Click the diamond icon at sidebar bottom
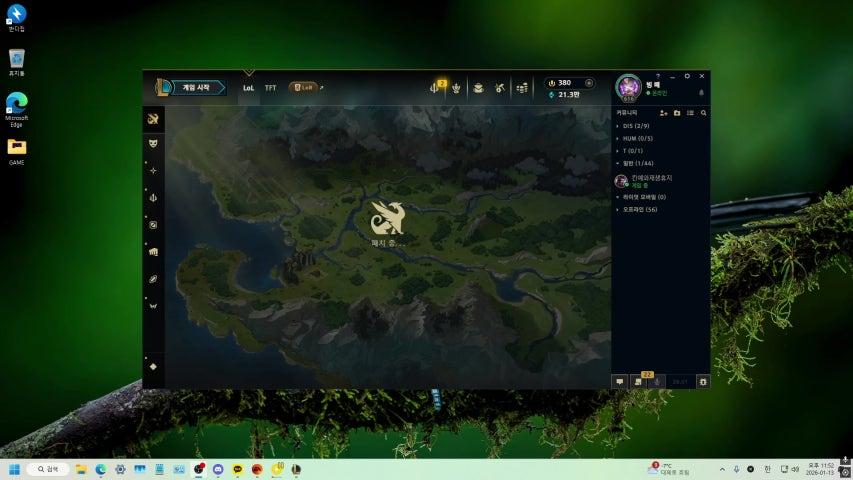This screenshot has width=853, height=480. pos(153,366)
